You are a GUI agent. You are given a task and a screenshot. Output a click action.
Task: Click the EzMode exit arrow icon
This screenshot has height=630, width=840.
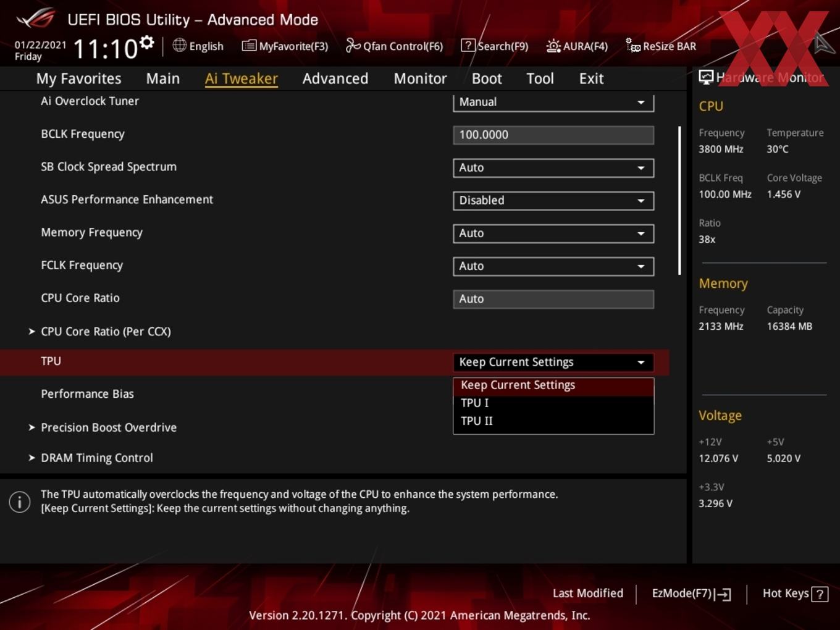[x=723, y=594]
